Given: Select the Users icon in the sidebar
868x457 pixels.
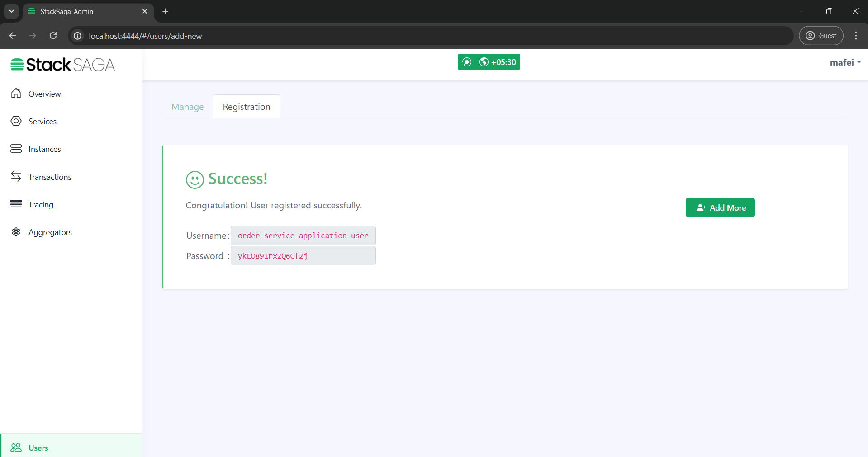Looking at the screenshot, I should (16, 447).
